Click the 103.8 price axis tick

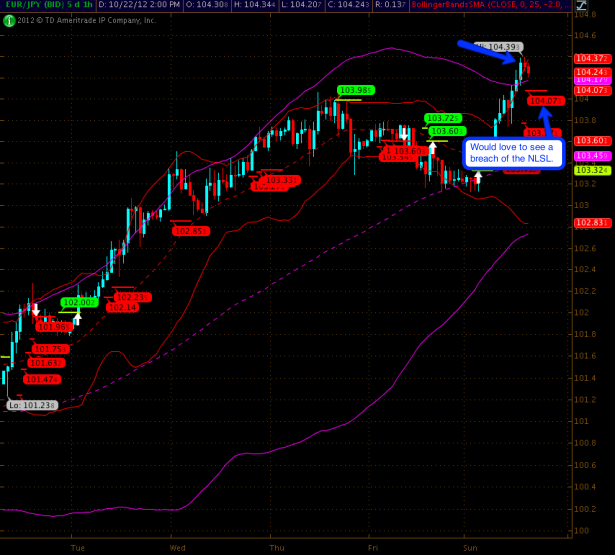[585, 120]
